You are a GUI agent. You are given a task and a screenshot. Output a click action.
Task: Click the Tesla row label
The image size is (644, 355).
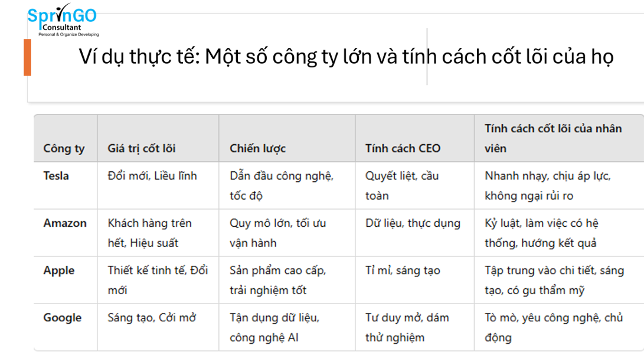56,176
